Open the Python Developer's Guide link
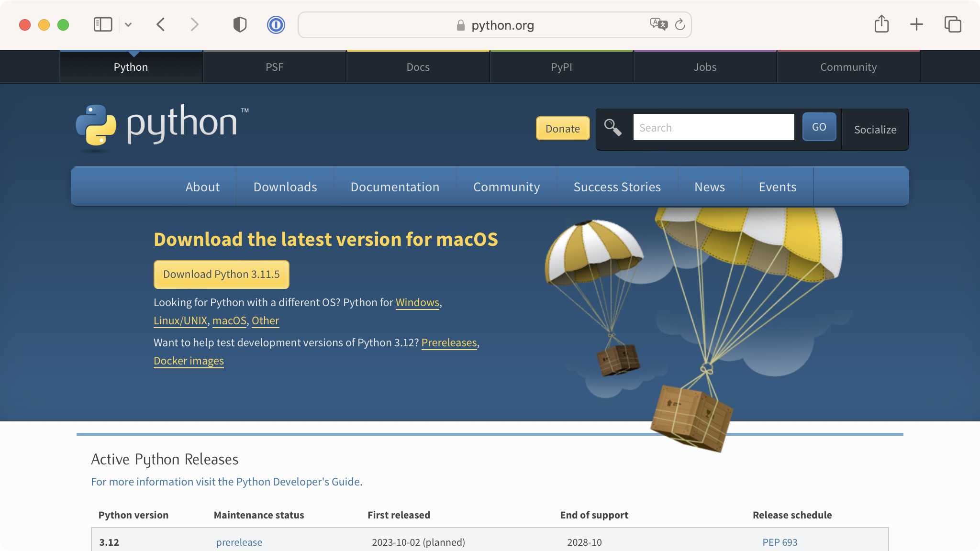The width and height of the screenshot is (980, 551). 225,482
